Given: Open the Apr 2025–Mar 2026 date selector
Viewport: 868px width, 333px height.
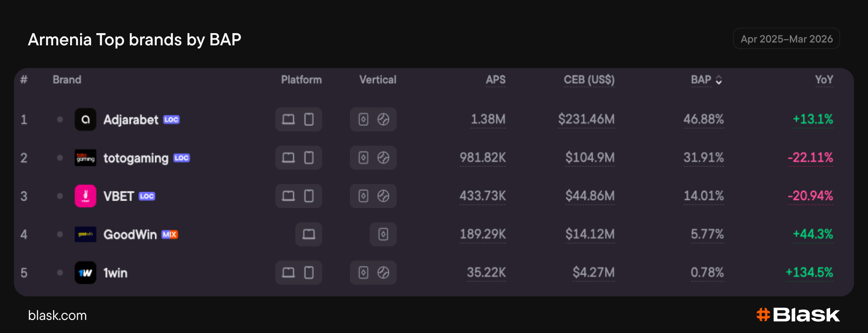Looking at the screenshot, I should click(787, 39).
